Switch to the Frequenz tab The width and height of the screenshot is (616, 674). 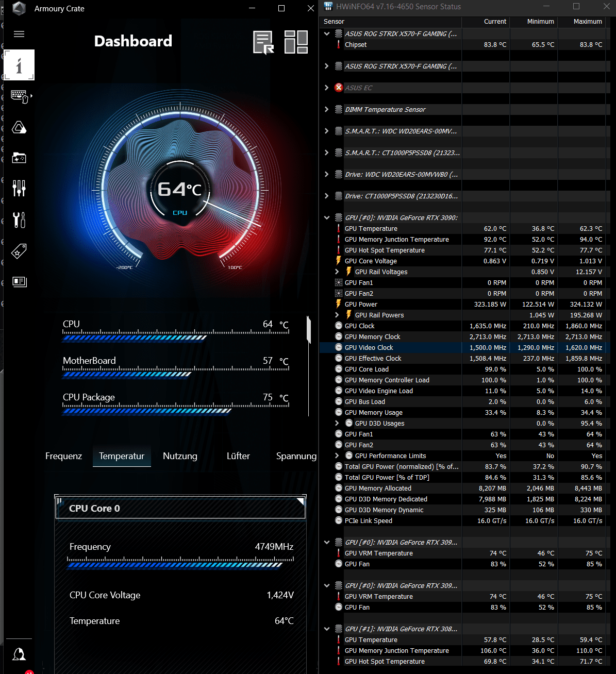point(63,456)
